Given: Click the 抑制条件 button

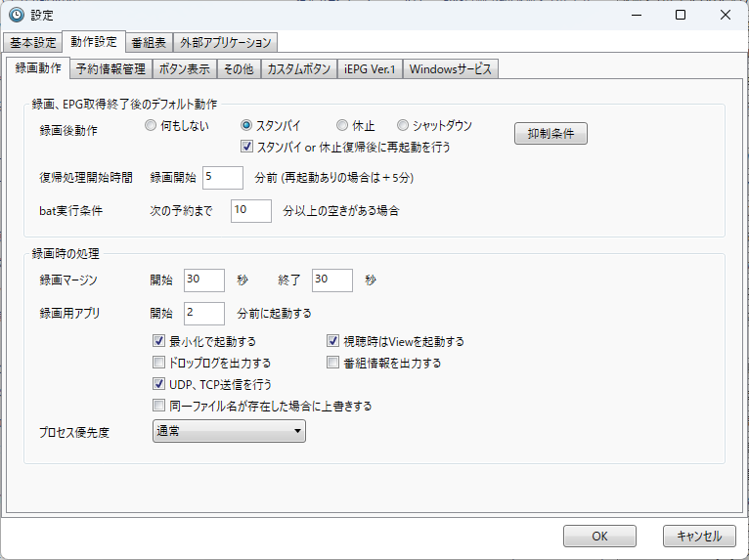Looking at the screenshot, I should tap(551, 133).
